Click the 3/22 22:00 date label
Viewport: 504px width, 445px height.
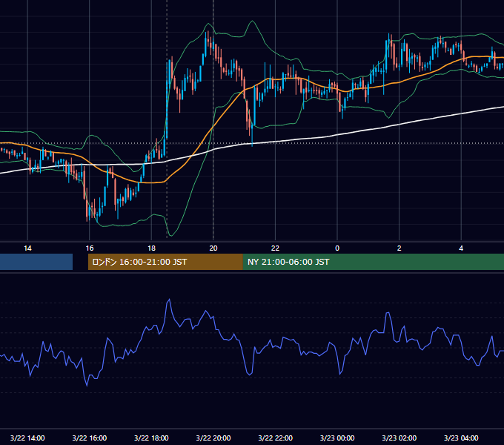[276, 438]
